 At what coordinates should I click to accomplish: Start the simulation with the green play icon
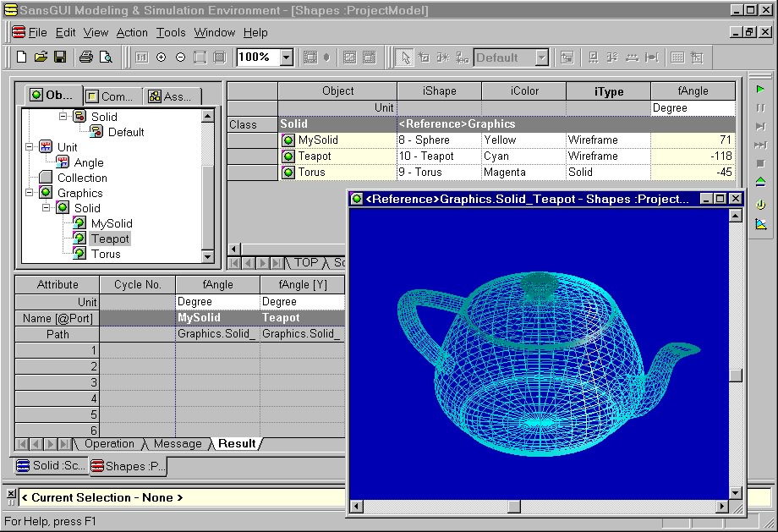[760, 89]
